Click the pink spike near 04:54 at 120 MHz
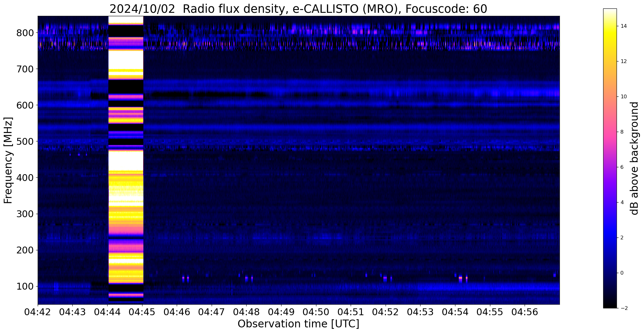The width and height of the screenshot is (644, 333). coord(460,279)
